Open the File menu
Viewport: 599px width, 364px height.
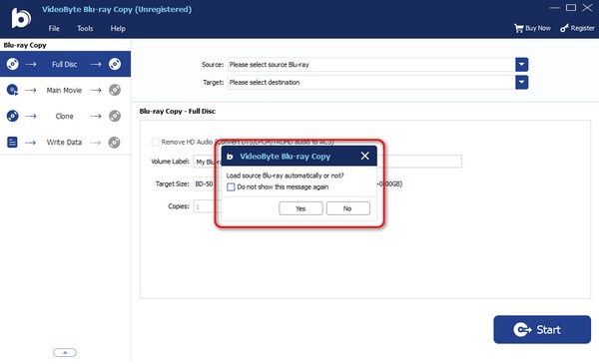coord(54,28)
